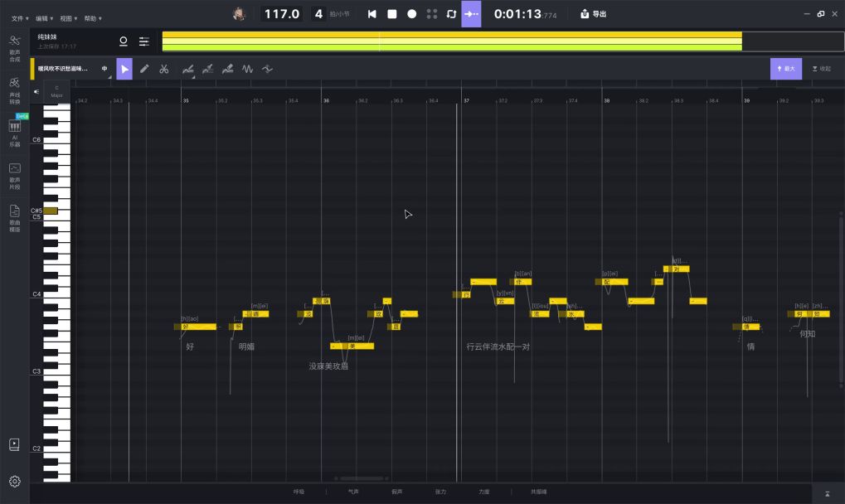Click the C4 piano key
Image resolution: width=845 pixels, height=504 pixels.
(x=56, y=294)
